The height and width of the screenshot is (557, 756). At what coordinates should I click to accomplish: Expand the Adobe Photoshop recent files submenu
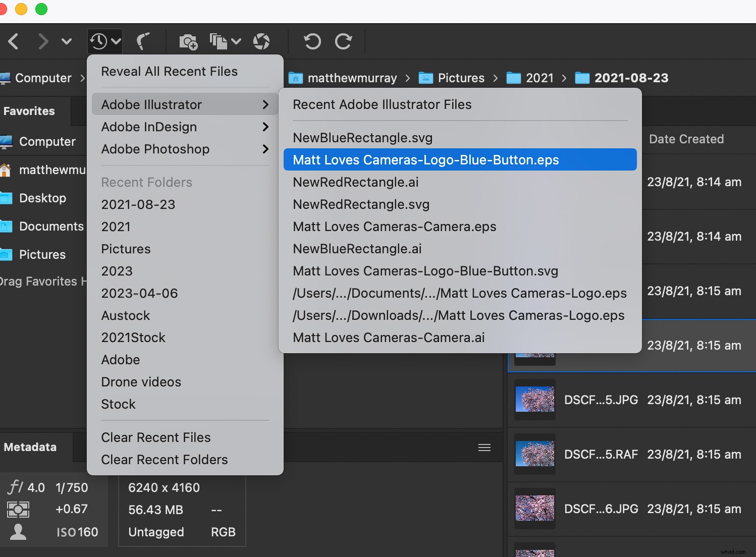(x=155, y=149)
